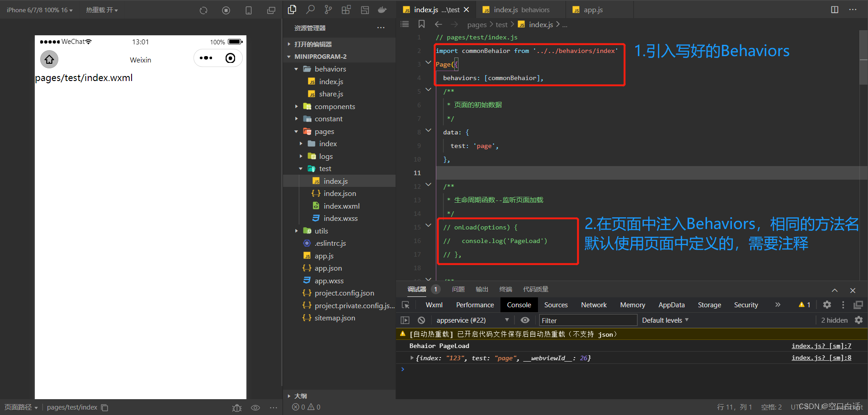868x415 pixels.
Task: Switch to the app.js editor tab
Action: click(x=593, y=10)
